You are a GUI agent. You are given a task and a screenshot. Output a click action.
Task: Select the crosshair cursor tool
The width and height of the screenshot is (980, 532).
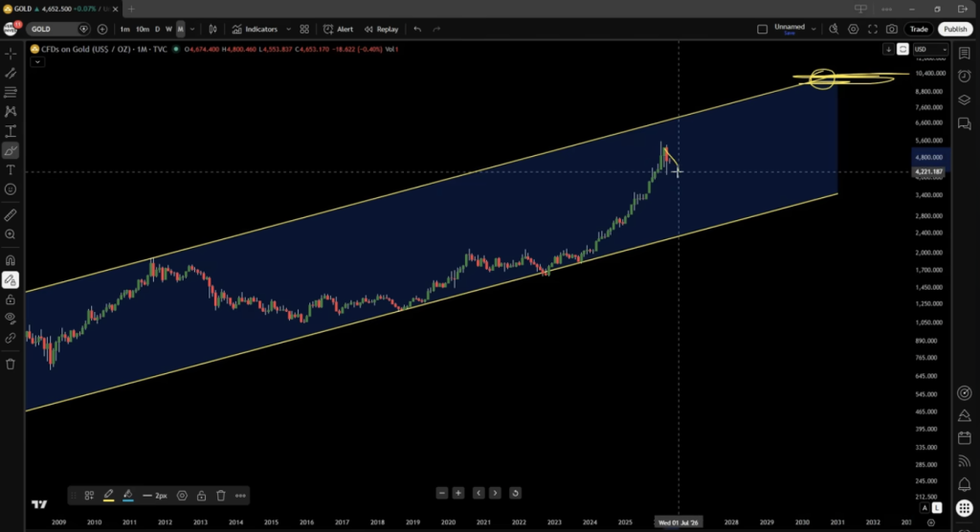[11, 53]
